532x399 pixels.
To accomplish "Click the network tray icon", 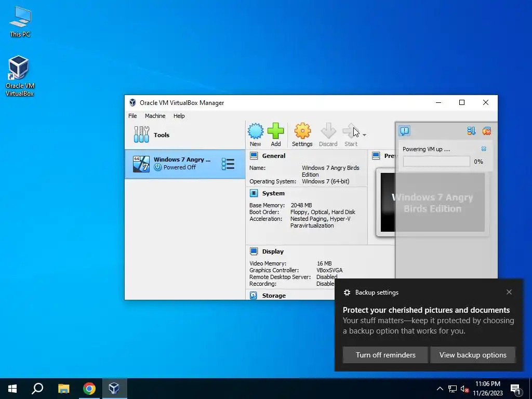I will [453, 389].
